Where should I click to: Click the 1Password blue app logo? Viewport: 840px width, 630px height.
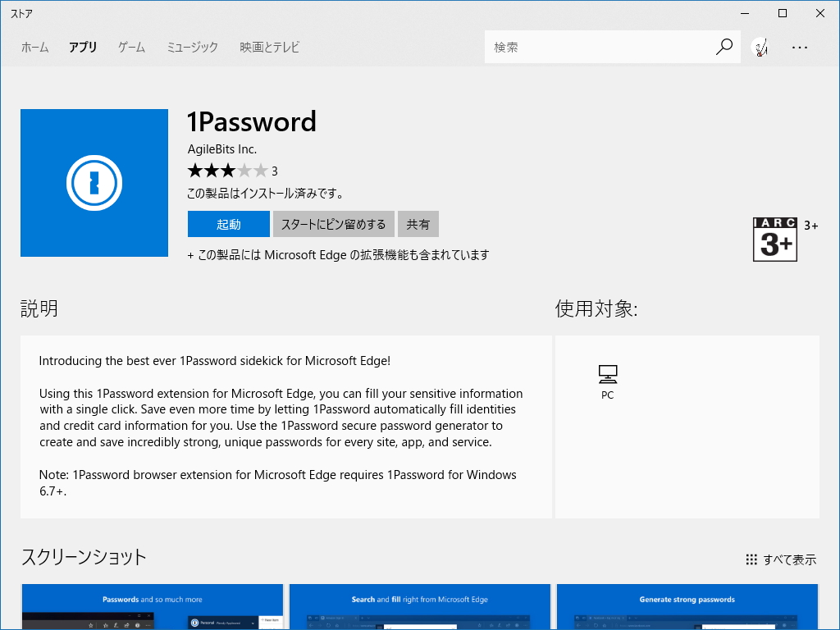coord(94,182)
